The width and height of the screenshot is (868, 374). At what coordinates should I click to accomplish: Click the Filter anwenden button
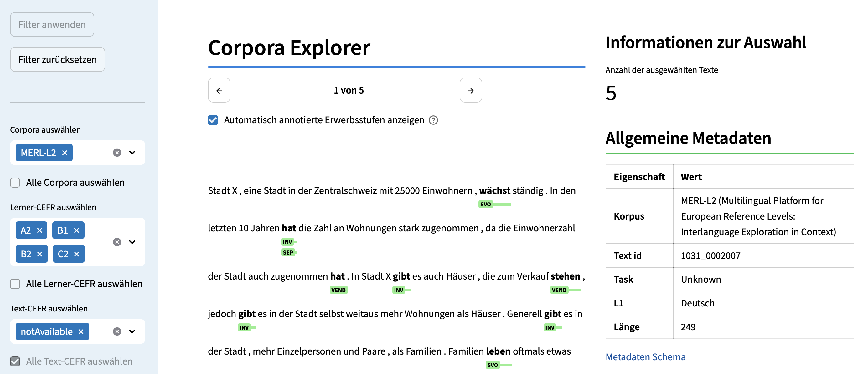(x=52, y=25)
